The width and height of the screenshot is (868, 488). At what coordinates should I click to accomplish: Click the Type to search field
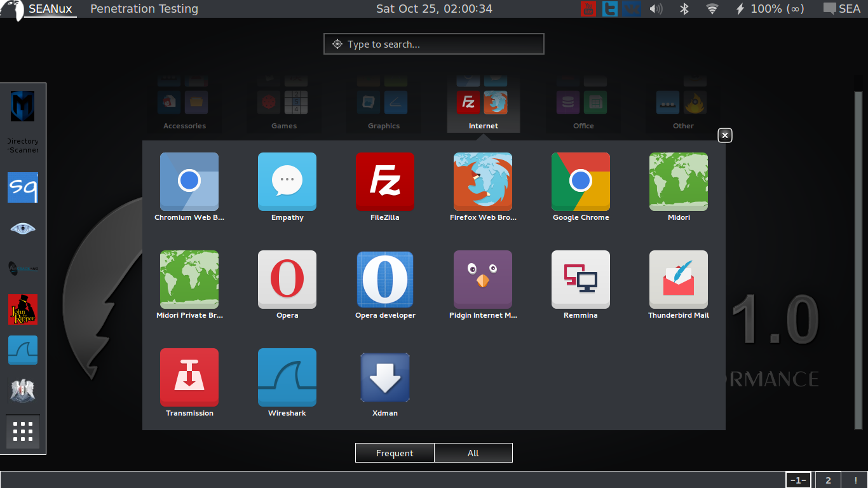tap(434, 44)
